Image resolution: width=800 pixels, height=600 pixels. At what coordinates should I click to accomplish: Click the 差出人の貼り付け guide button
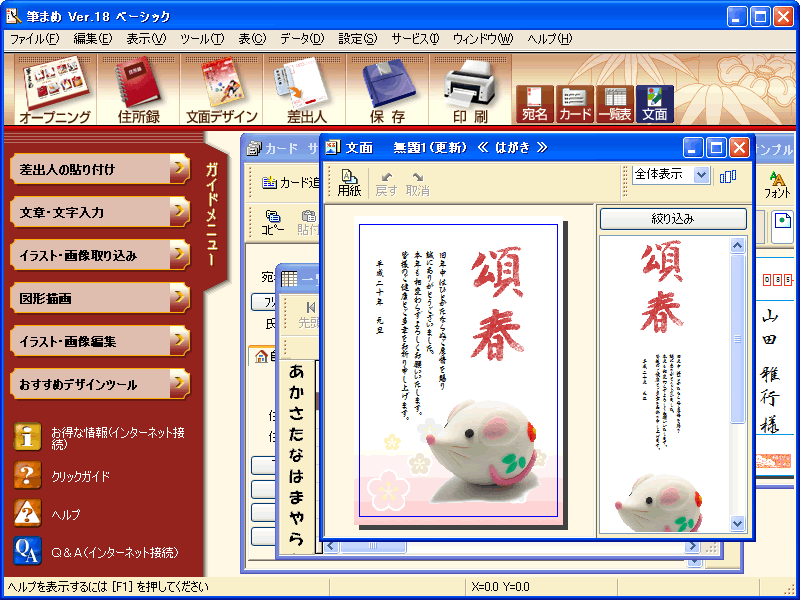pyautogui.click(x=100, y=169)
